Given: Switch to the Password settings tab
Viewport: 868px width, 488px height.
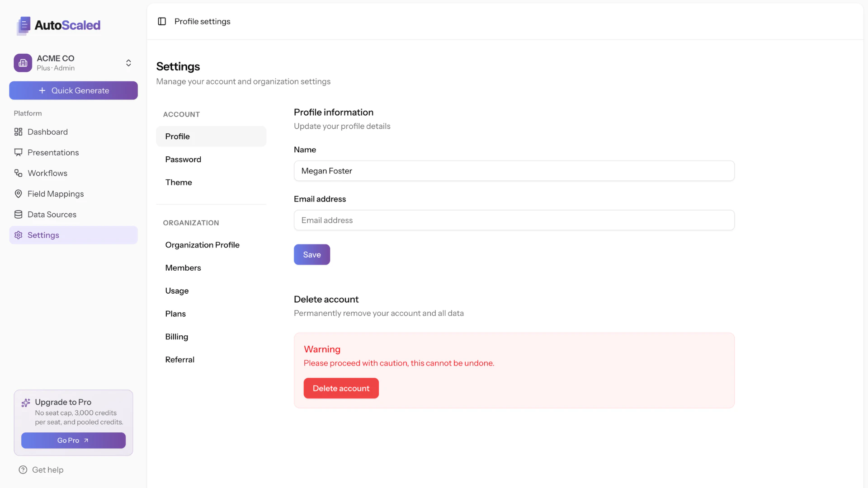Looking at the screenshot, I should click(183, 159).
